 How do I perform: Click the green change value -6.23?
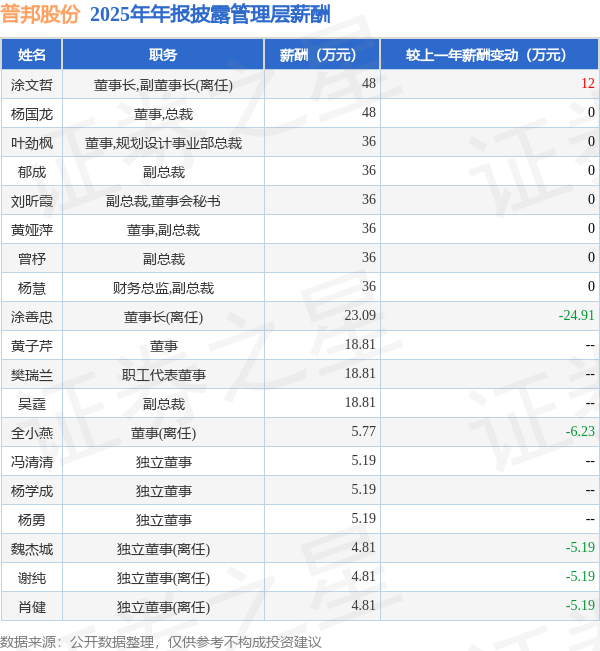coord(580,431)
